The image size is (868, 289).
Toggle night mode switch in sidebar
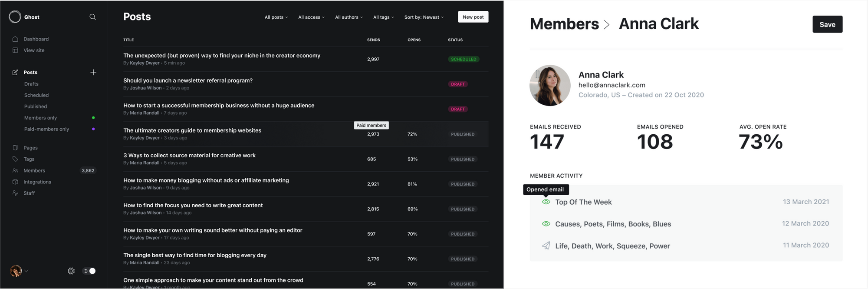(89, 271)
